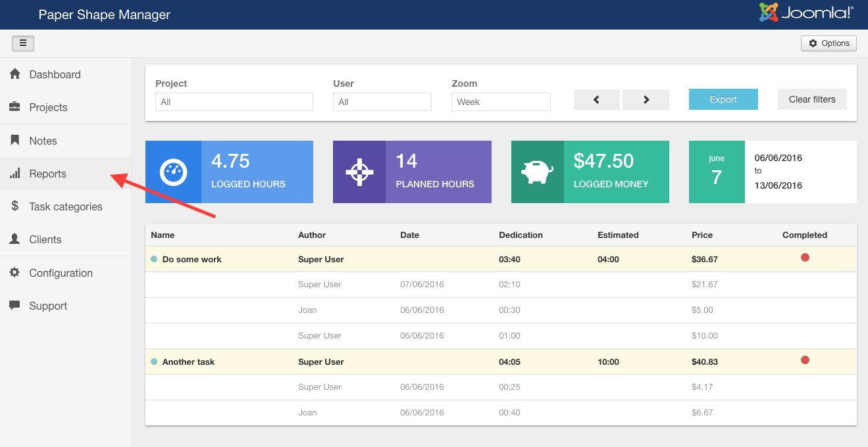Viewport: 868px width, 447px height.
Task: Click the logged money piggy bank icon
Action: click(537, 172)
